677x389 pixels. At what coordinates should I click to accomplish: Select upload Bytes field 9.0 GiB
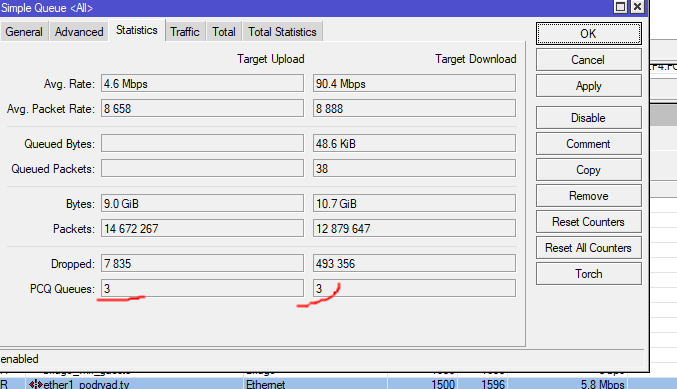(202, 203)
